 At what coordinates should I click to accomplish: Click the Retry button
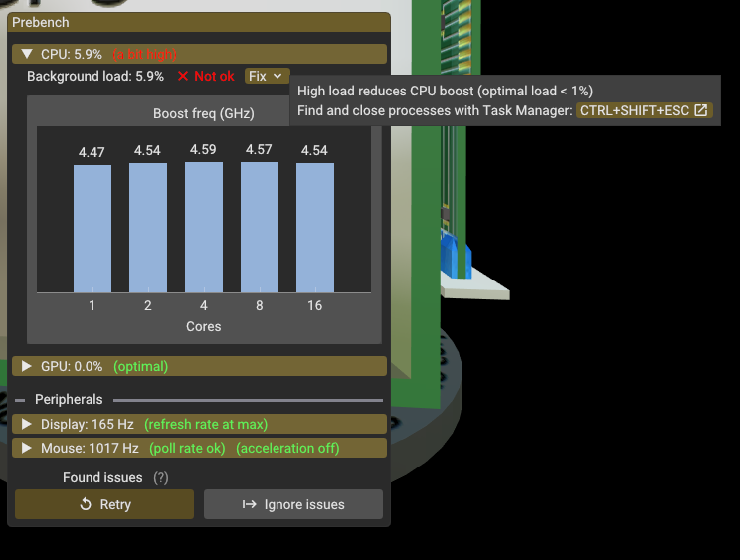click(104, 504)
